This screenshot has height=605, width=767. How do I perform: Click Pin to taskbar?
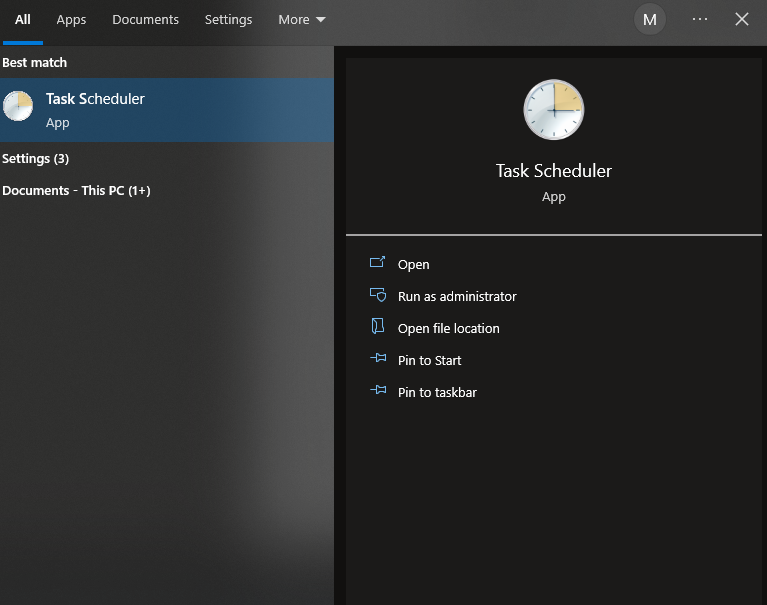437,392
